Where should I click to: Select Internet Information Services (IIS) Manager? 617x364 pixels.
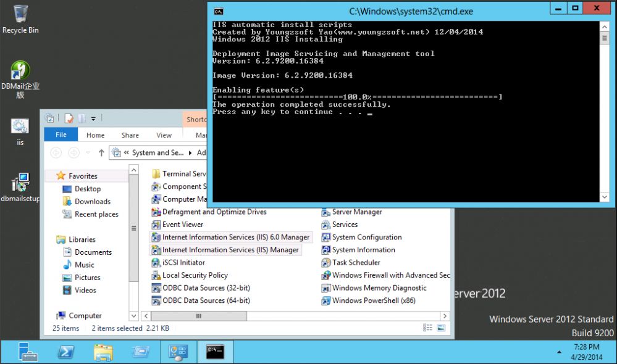(230, 250)
